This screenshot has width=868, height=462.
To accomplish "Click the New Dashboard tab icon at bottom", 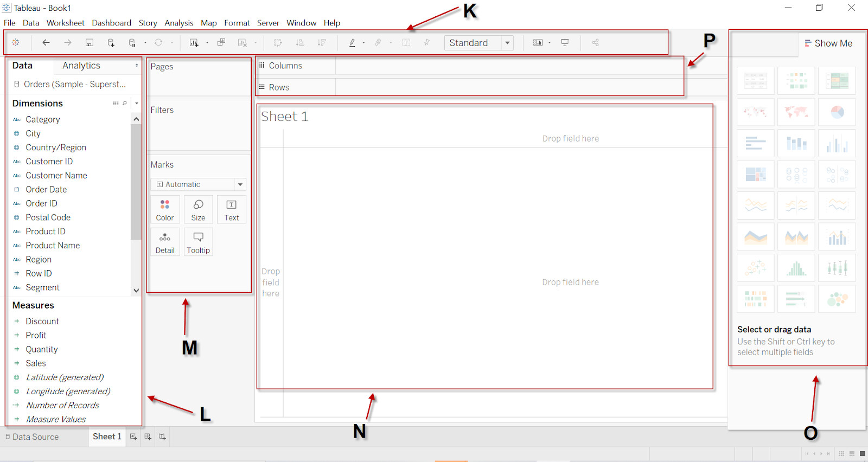I will 148,437.
